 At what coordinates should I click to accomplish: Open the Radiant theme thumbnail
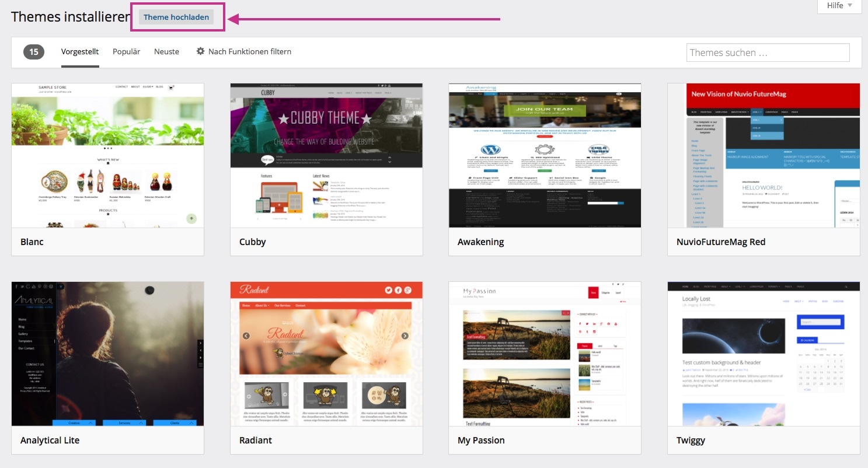coord(326,354)
